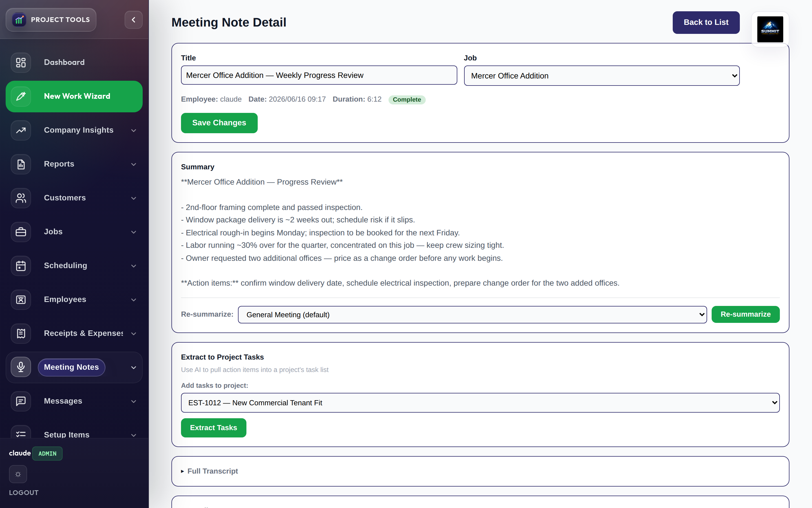Expand the Customers menu chevron
Viewport: 812px width, 508px height.
134,198
